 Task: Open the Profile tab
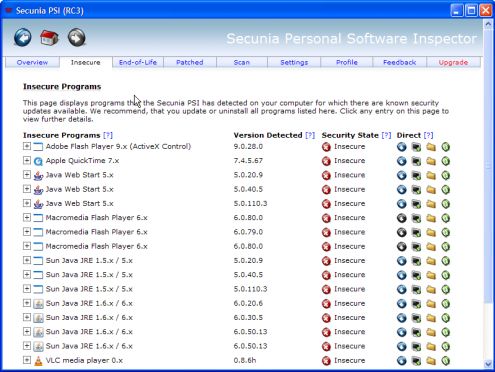[347, 62]
